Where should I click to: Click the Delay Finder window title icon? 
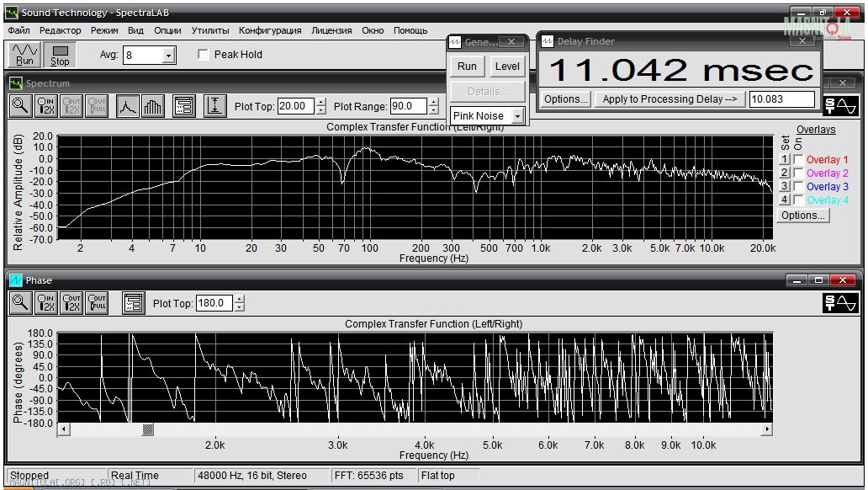pyautogui.click(x=548, y=41)
